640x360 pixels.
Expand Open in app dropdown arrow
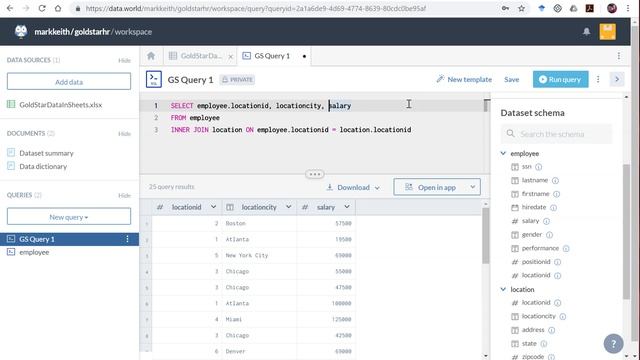(x=472, y=187)
